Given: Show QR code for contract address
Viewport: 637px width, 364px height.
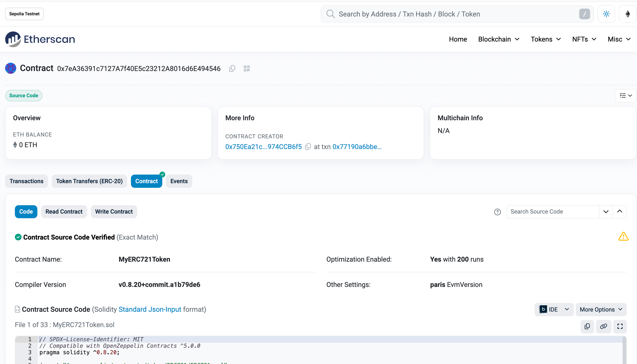Looking at the screenshot, I should [x=247, y=68].
